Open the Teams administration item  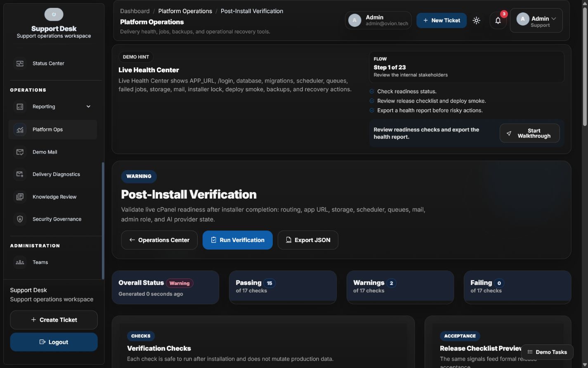point(53,262)
